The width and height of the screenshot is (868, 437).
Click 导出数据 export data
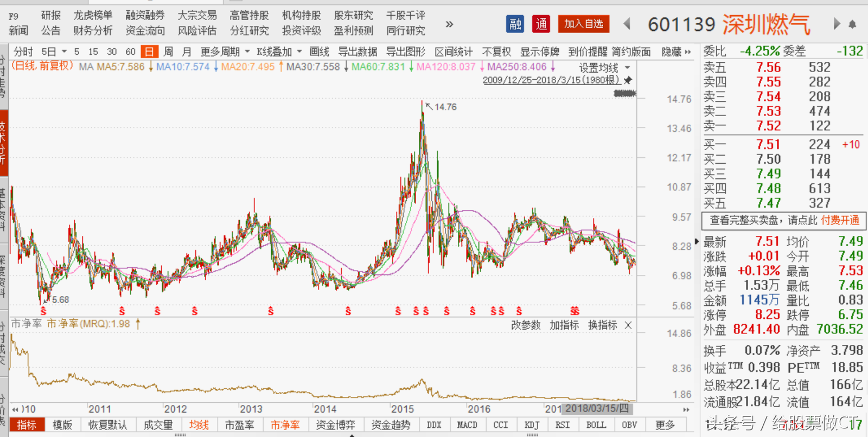pos(358,52)
